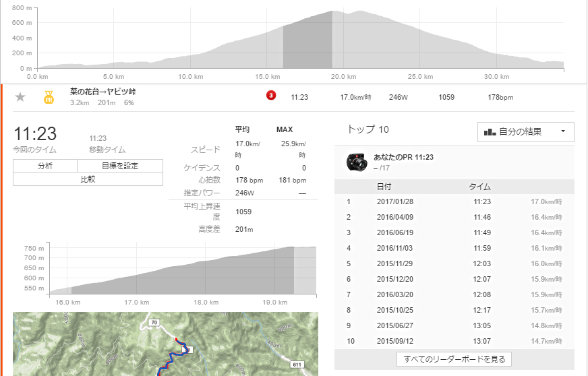
Task: Click the 目標を設定 button
Action: [x=120, y=166]
